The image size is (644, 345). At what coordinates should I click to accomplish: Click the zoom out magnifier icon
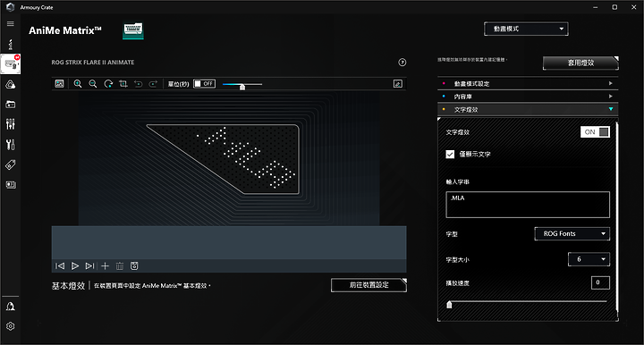pos(93,84)
